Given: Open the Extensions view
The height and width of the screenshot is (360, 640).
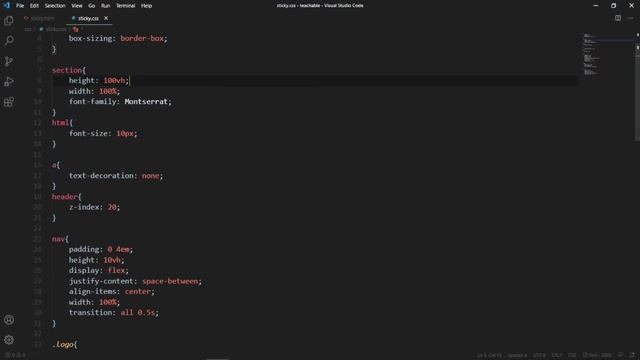Looking at the screenshot, I should pos(9,102).
